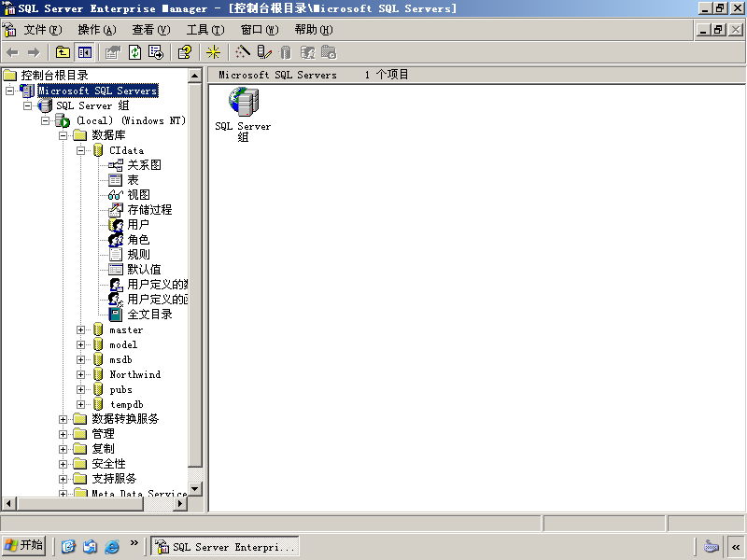Open SQL Server 组 icon in right pane
The image size is (747, 560).
(244, 102)
